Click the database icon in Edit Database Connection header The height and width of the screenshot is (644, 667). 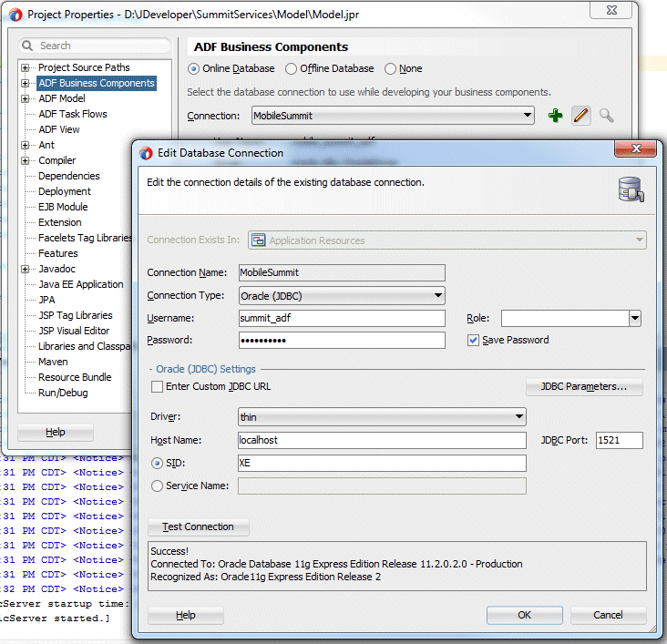631,189
